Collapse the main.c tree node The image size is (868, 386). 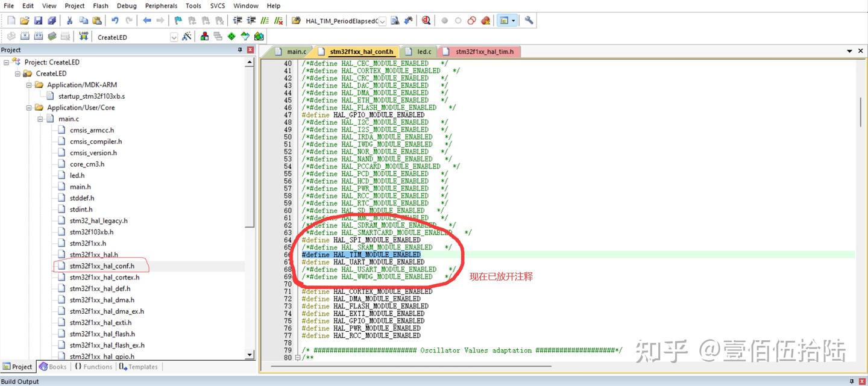pos(40,119)
